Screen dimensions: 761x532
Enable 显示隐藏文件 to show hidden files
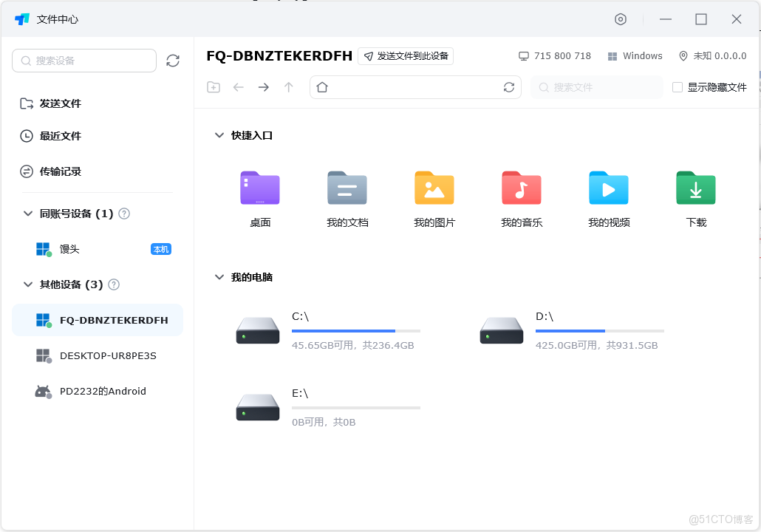click(678, 86)
